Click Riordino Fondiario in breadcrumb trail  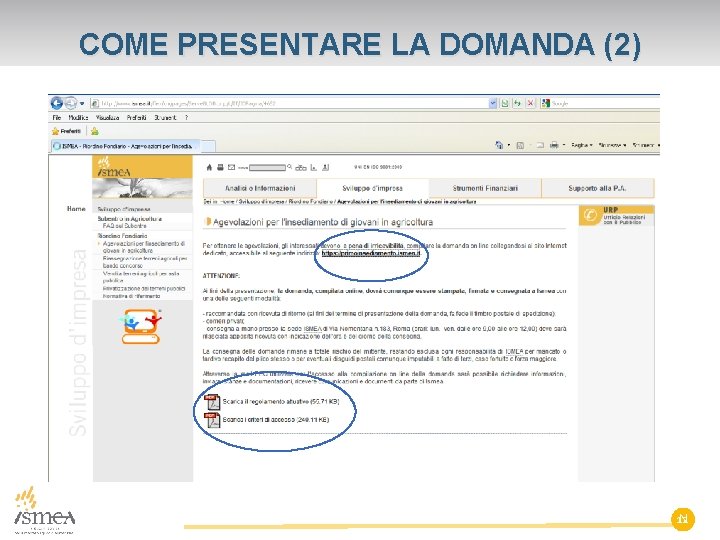(311, 202)
